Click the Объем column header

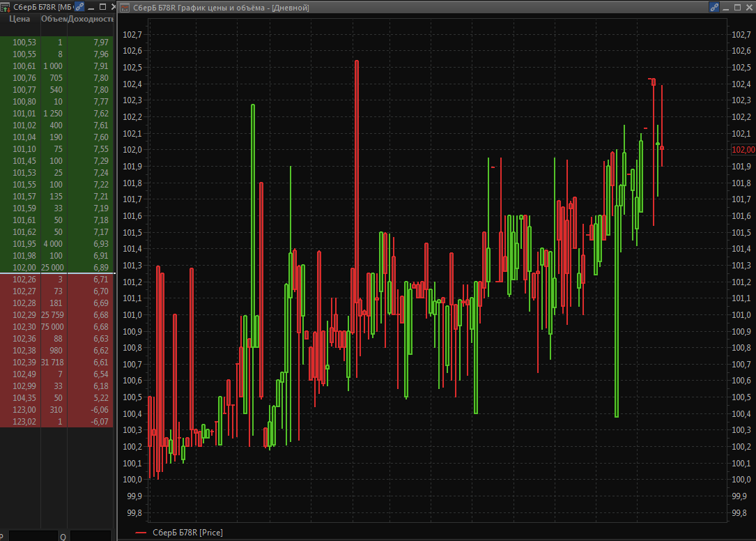coord(54,19)
